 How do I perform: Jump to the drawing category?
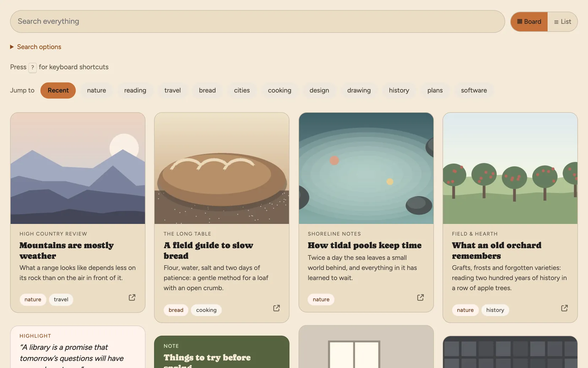tap(359, 90)
